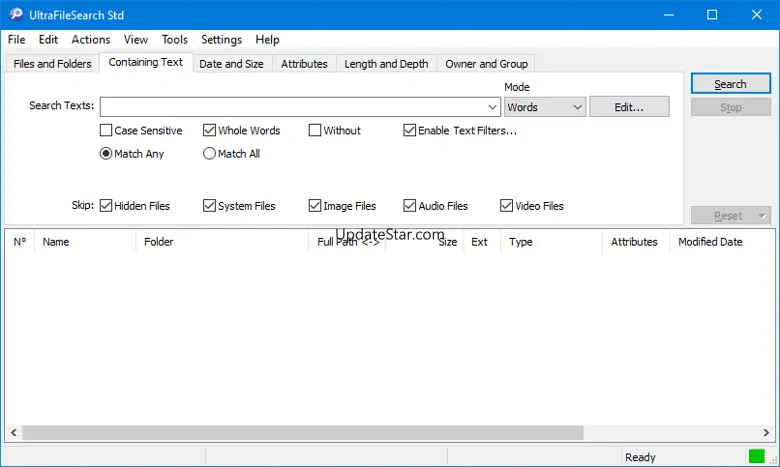Click the horizontal scrollbar thumb in results

click(302, 432)
